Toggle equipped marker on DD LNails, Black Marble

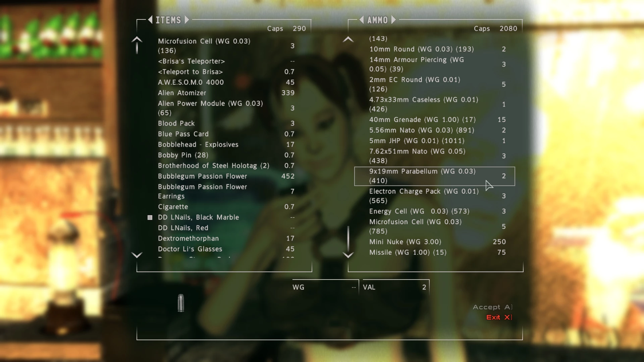150,218
